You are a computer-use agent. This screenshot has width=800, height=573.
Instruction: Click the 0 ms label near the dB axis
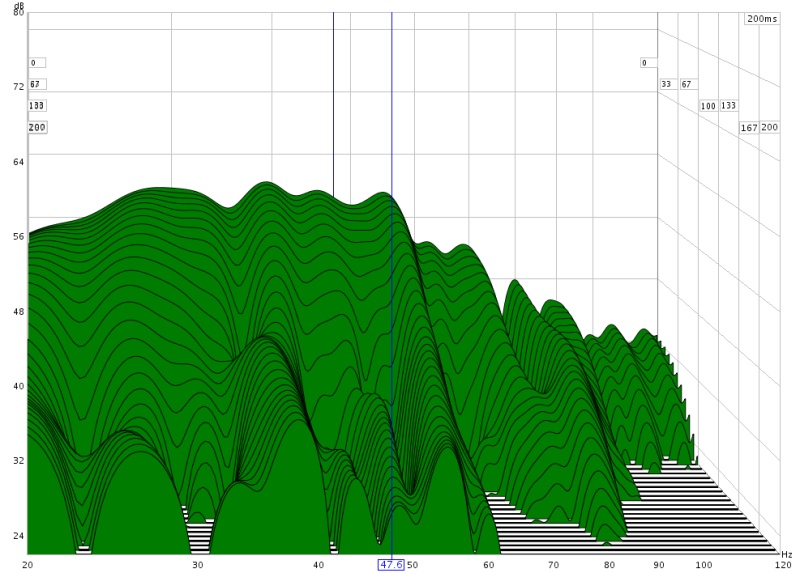[33, 63]
